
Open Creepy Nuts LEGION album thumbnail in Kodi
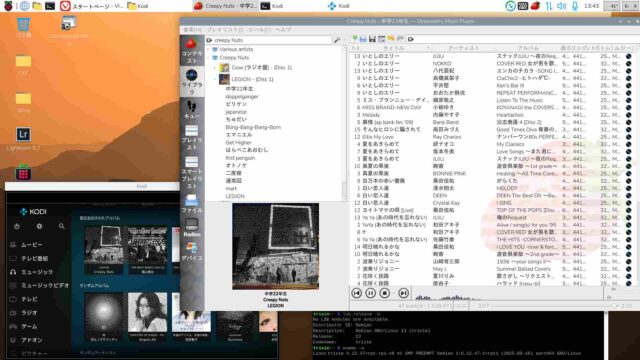click(104, 250)
